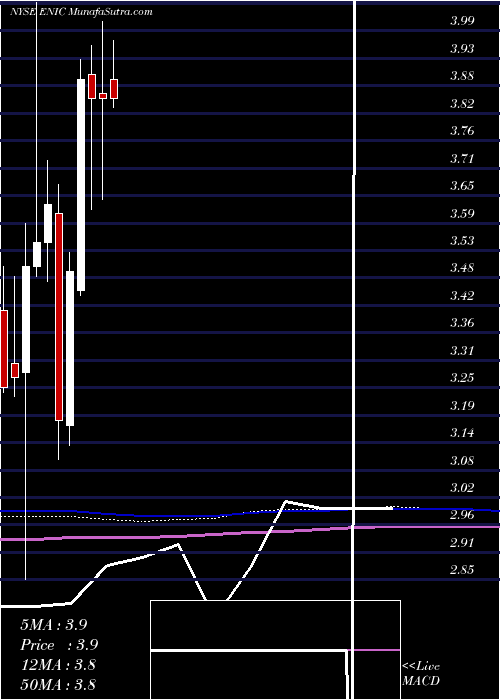
Task: Click the 2.96 price axis label
Action: click(462, 516)
